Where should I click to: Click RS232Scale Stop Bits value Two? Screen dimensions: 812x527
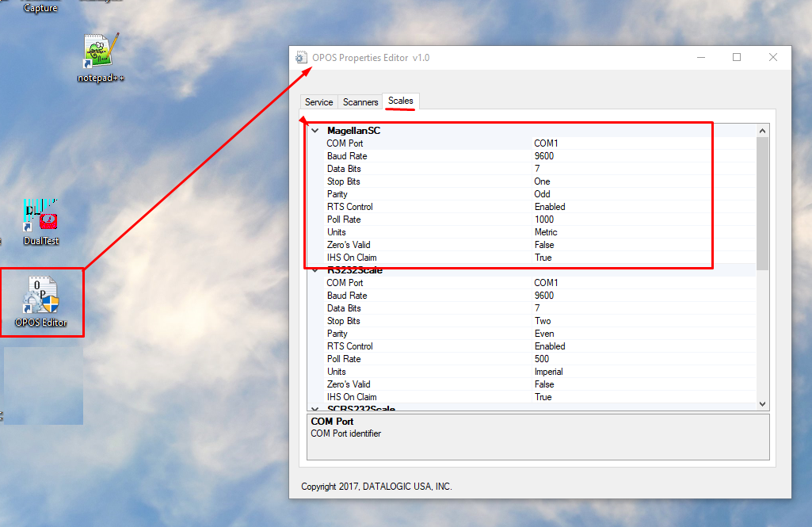point(543,321)
